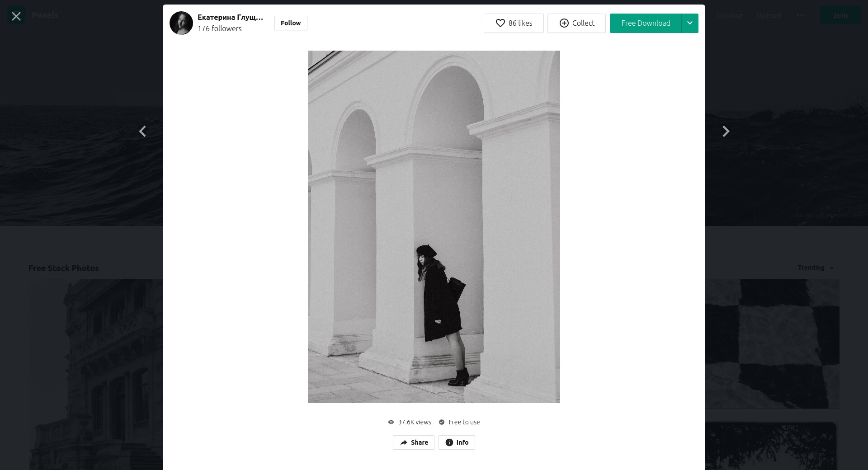Open the photo Info panel
This screenshot has height=470, width=868.
pos(457,442)
